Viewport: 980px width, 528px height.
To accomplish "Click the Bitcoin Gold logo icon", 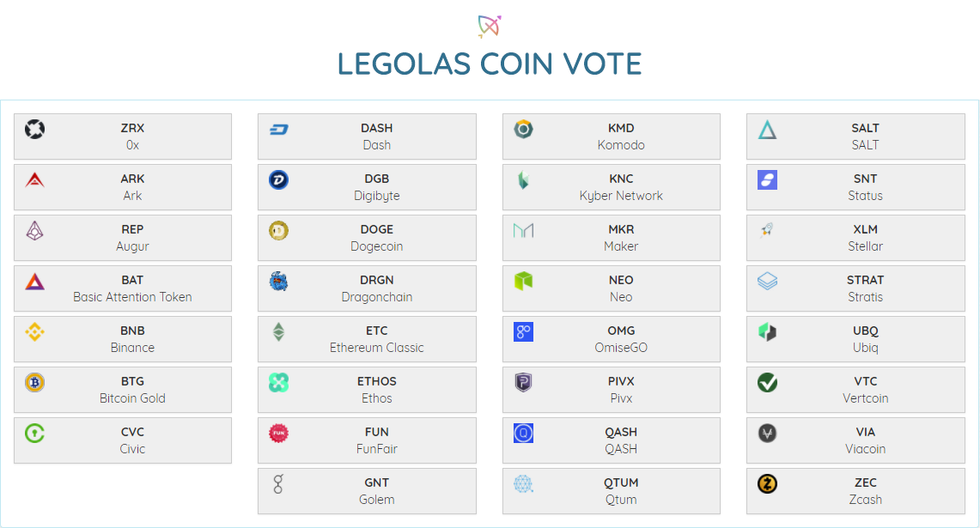I will (x=34, y=382).
